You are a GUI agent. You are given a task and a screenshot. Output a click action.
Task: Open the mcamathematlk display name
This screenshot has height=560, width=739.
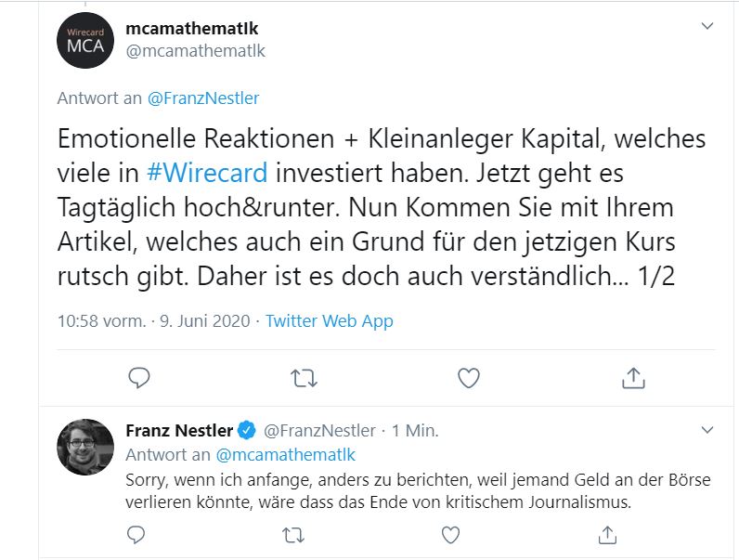[192, 29]
